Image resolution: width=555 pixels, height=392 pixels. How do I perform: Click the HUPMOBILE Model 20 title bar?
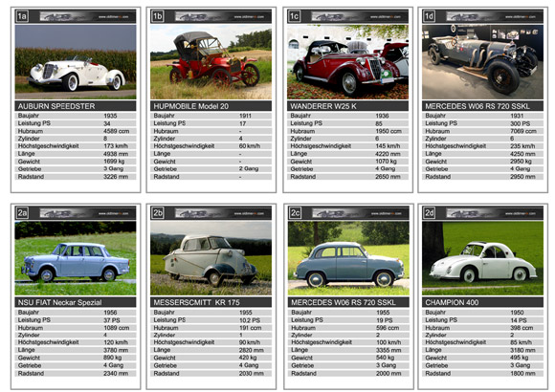coord(211,106)
